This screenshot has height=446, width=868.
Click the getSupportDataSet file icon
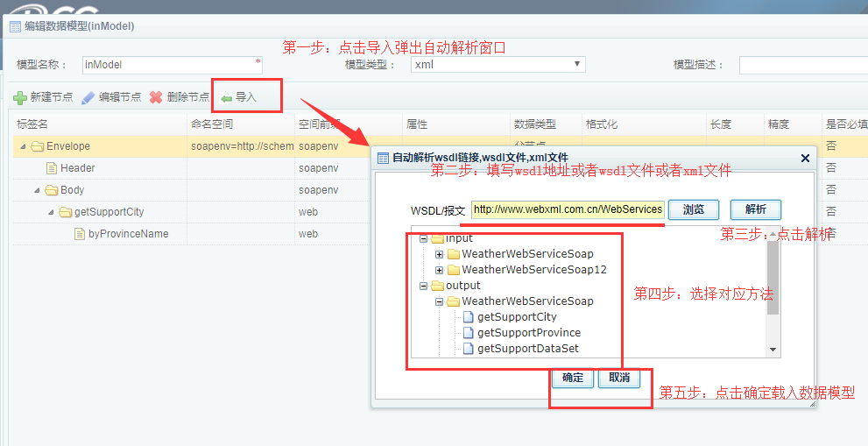(x=469, y=349)
